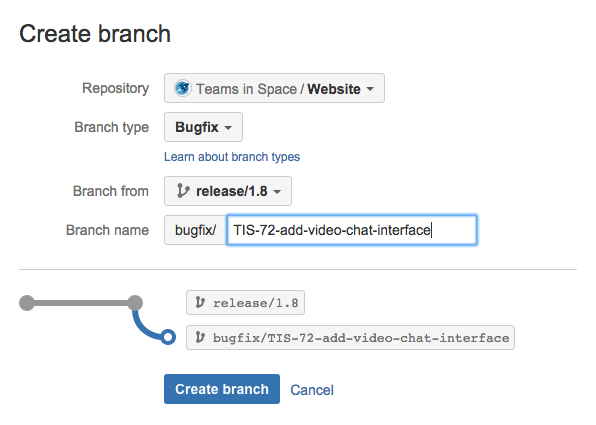This screenshot has width=596, height=425.
Task: Focus the Branch name text field
Action: click(x=352, y=230)
